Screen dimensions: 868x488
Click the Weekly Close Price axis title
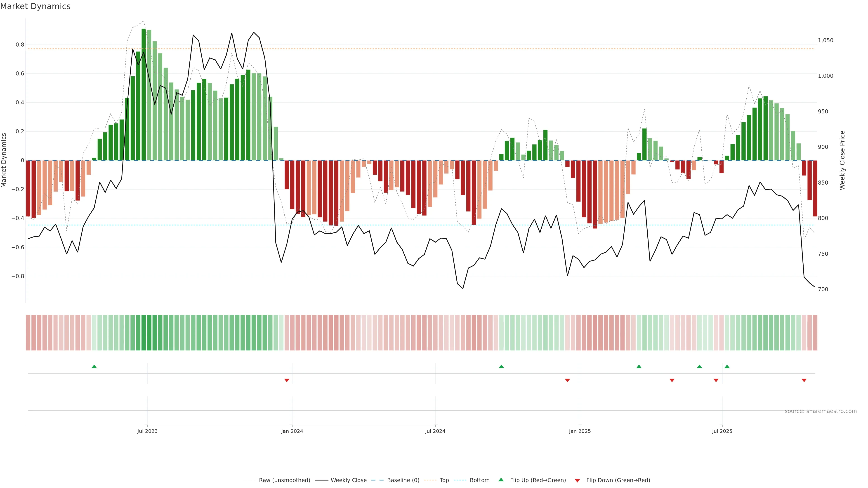click(842, 160)
